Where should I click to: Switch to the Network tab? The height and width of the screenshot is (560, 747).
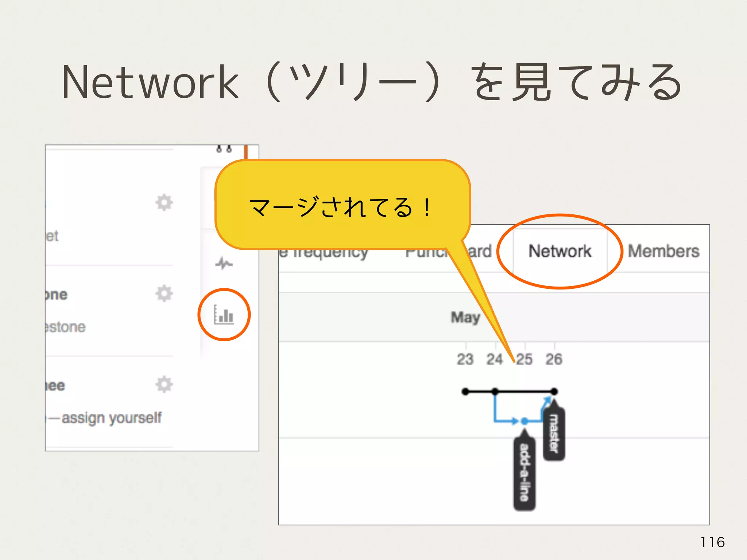560,251
